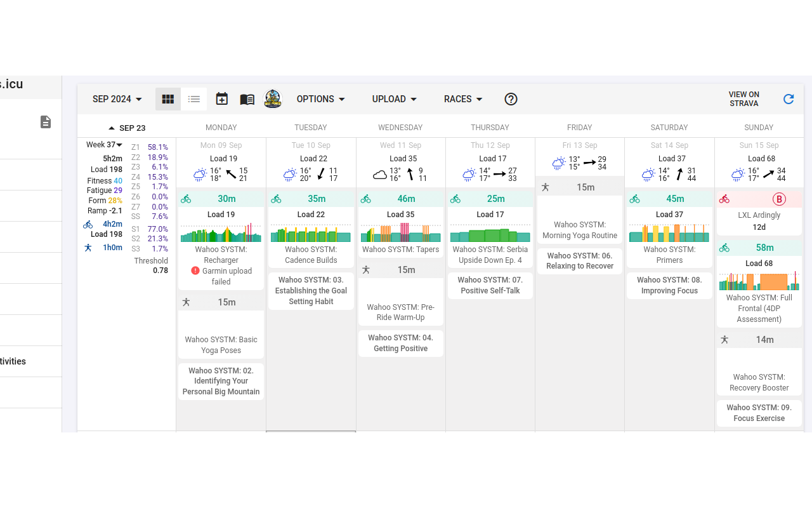Open the workout library book icon
The height and width of the screenshot is (508, 812).
247,99
